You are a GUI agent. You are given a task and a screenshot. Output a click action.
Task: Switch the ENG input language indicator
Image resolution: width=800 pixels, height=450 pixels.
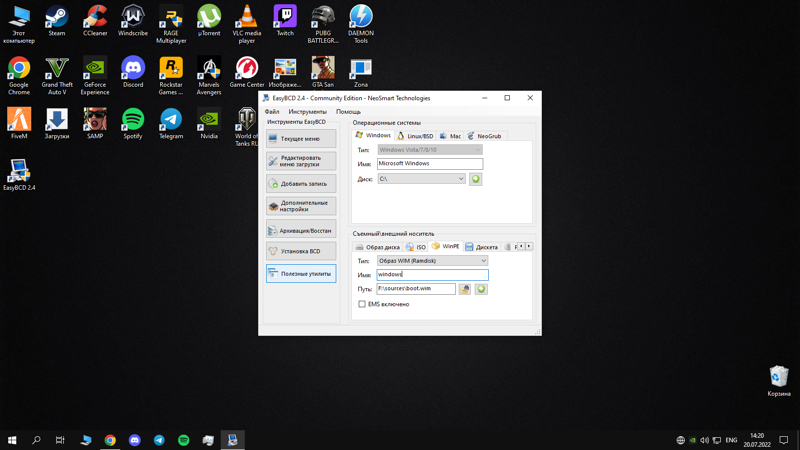point(731,440)
